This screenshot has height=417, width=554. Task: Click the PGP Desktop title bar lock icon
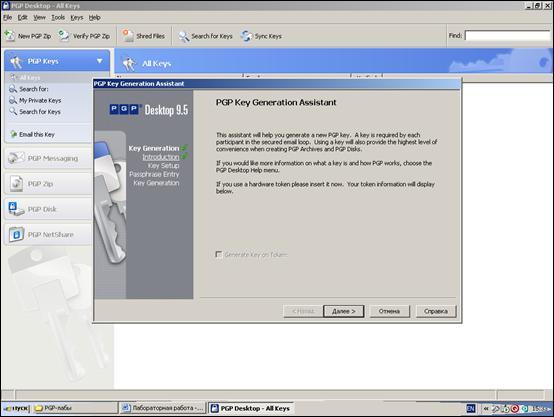click(6, 5)
